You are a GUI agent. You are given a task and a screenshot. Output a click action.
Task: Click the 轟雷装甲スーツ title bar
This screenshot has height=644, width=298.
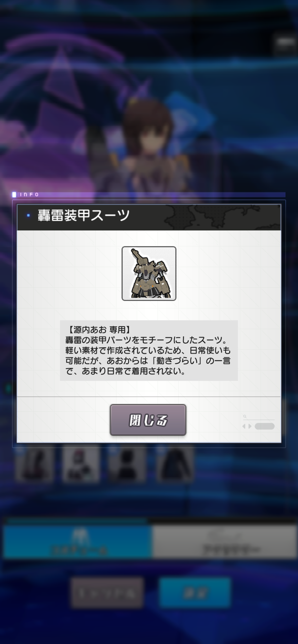click(x=149, y=217)
